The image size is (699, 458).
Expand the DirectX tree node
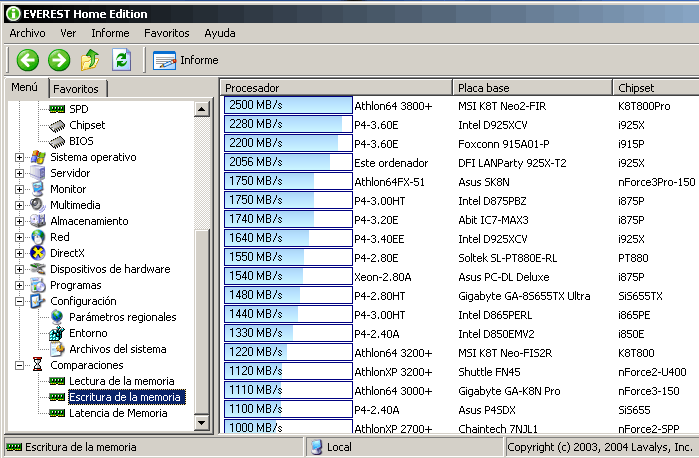point(19,254)
